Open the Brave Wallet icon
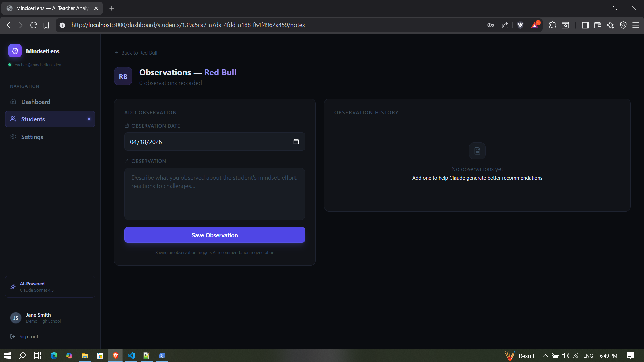This screenshot has height=362, width=644. [x=598, y=25]
